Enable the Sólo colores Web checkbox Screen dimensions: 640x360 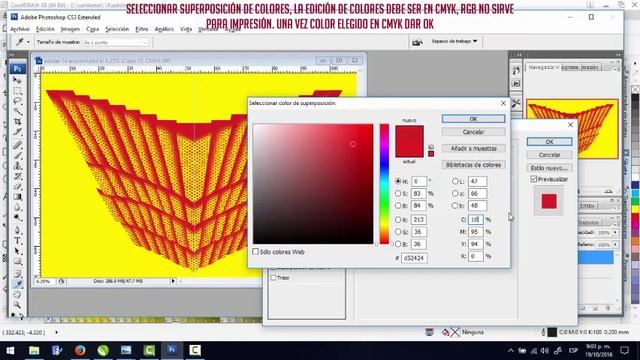pos(256,251)
